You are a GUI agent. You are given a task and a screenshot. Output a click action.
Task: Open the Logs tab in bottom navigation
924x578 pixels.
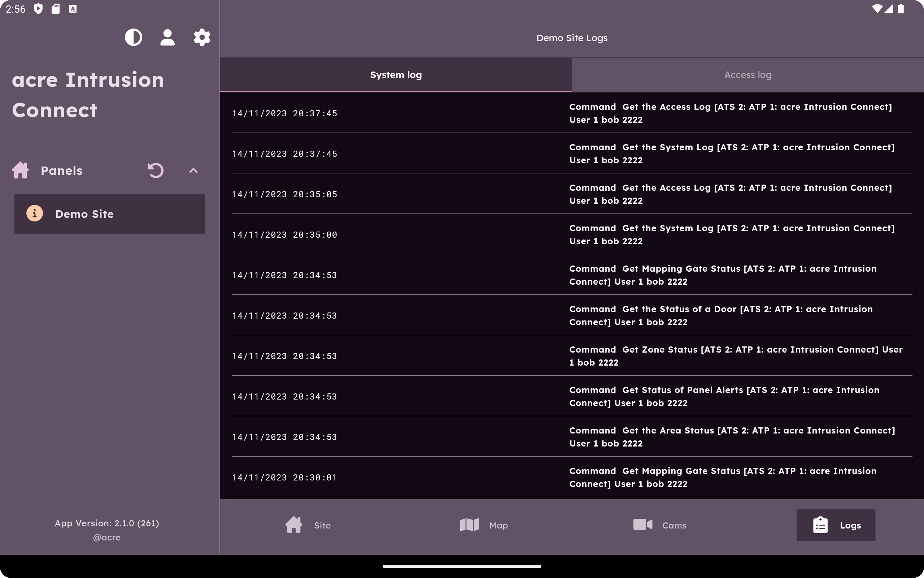836,525
